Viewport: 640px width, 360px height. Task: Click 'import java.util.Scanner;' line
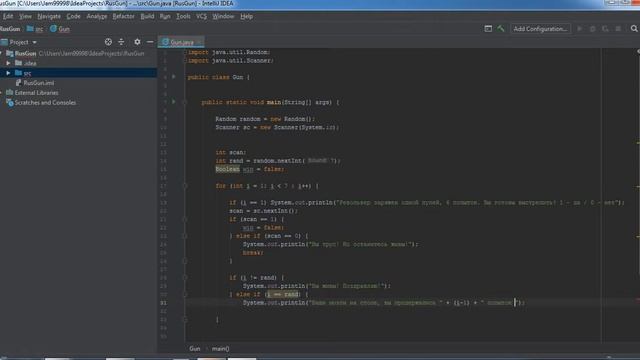pyautogui.click(x=231, y=60)
